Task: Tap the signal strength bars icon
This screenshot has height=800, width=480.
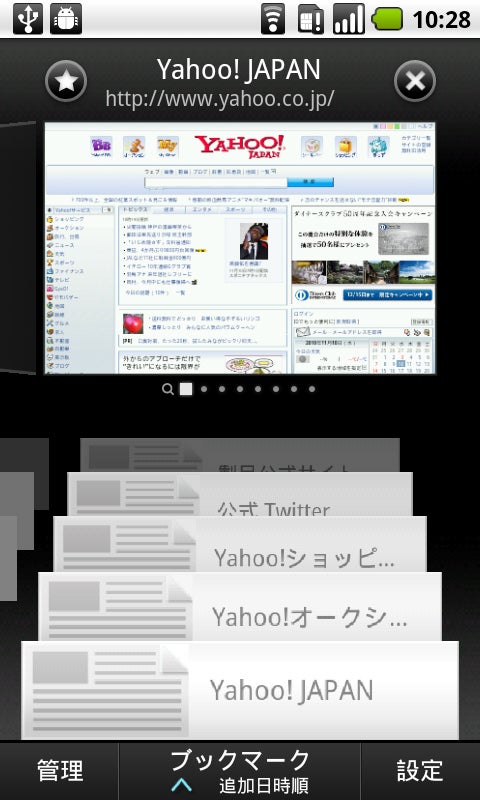Action: 349,19
